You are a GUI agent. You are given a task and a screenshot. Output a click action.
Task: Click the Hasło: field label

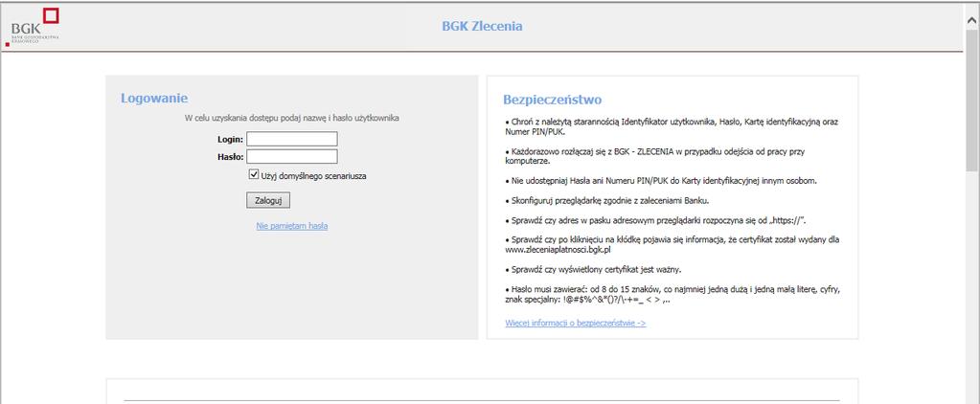tap(231, 157)
